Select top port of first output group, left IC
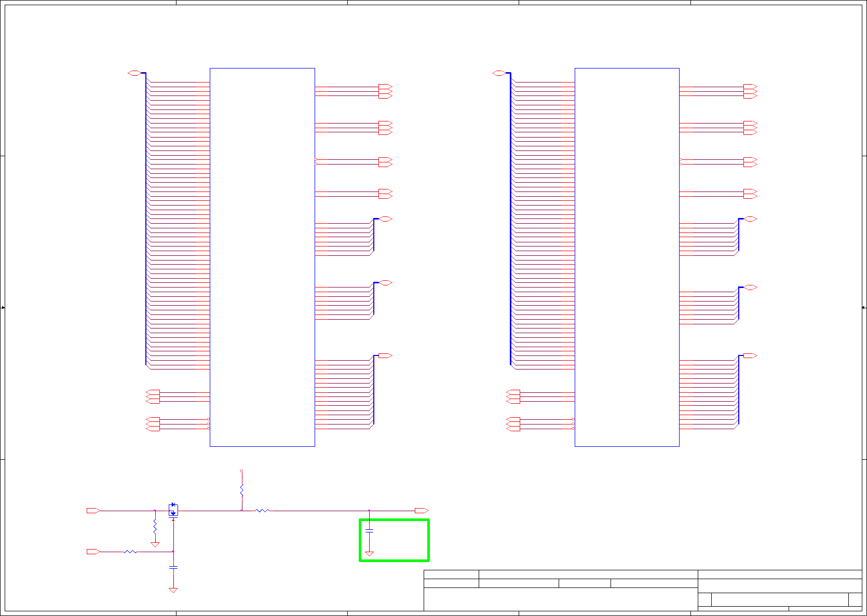The height and width of the screenshot is (616, 867). click(386, 87)
